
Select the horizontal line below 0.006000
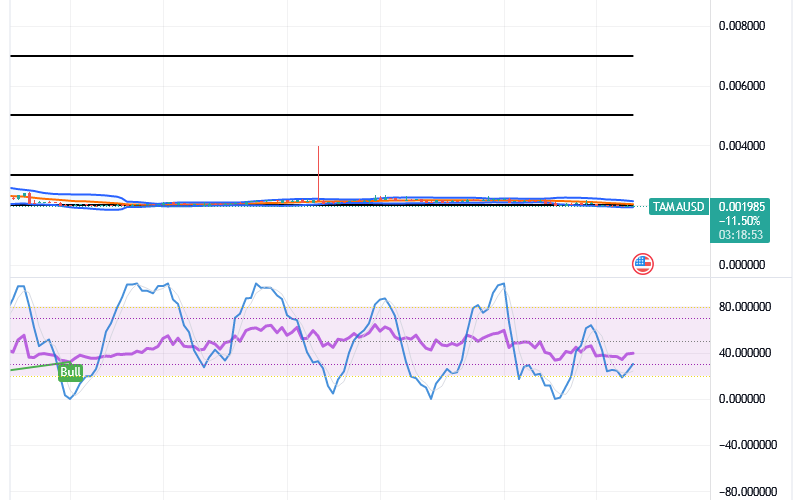[x=322, y=115]
